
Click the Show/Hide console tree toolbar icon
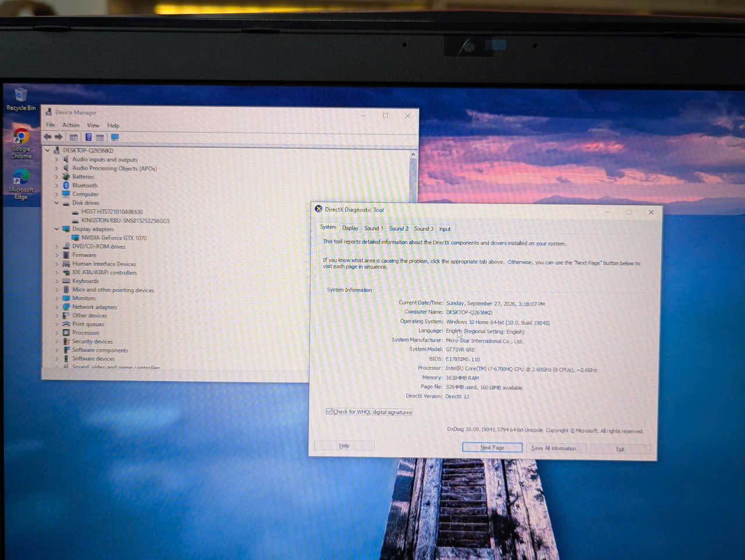[73, 138]
